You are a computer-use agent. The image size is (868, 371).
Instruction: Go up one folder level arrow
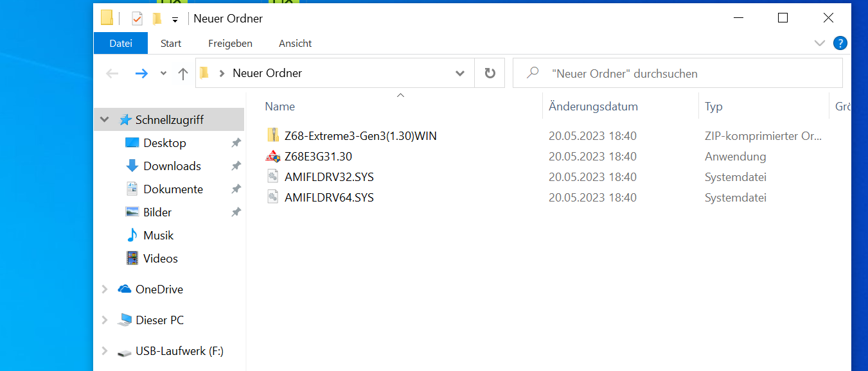pyautogui.click(x=183, y=73)
